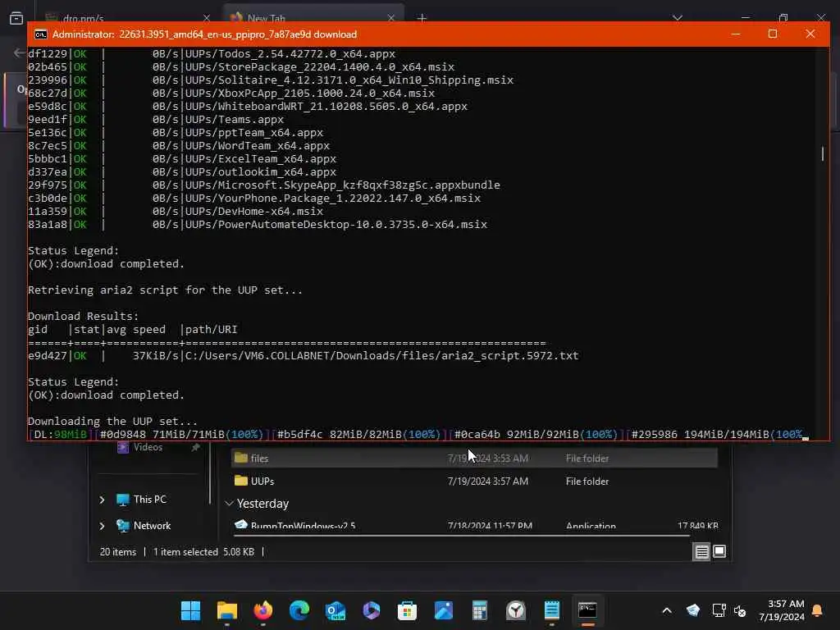
Task: Click the 20 items status text
Action: (x=118, y=552)
